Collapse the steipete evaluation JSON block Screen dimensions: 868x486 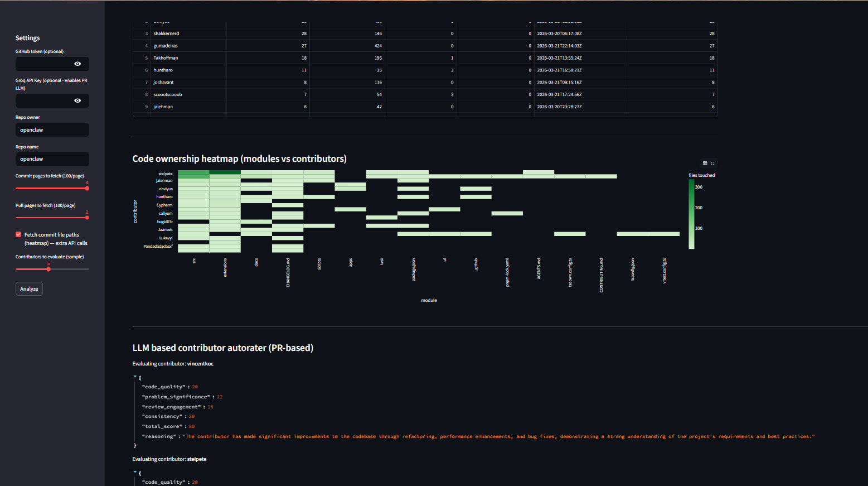[x=134, y=471]
